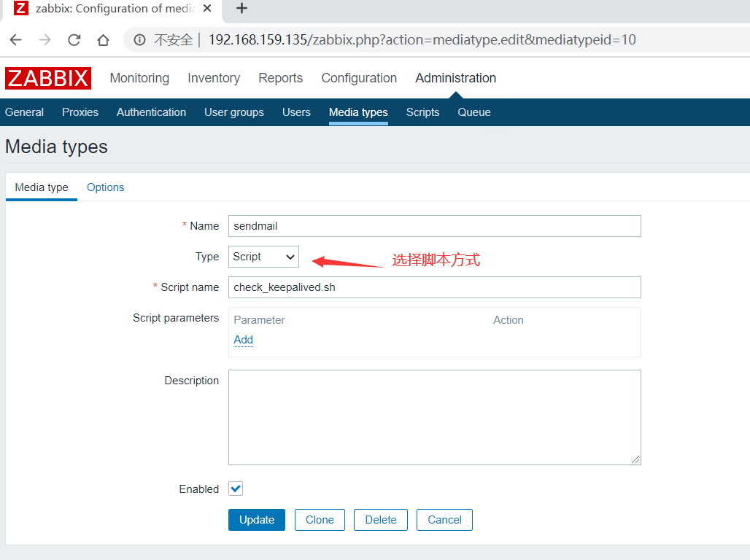The width and height of the screenshot is (750, 560).
Task: Open the Type dropdown set to Script
Action: [263, 257]
